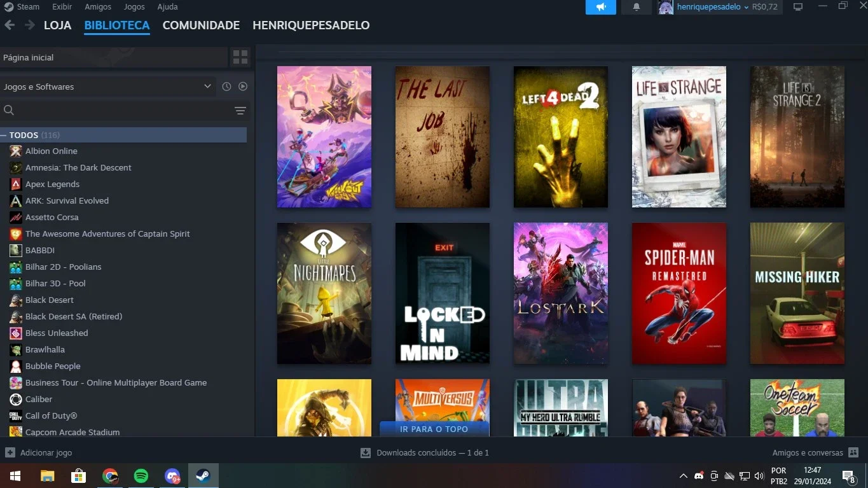Screen dimensions: 868x488
Task: Switch to Big Picture mode monitor icon
Action: (x=798, y=7)
